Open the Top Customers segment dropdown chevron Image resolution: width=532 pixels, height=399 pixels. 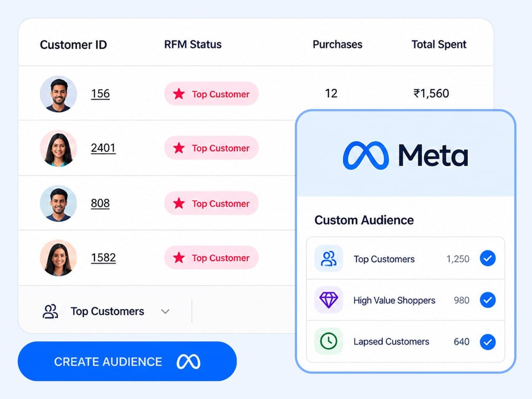[x=165, y=312]
